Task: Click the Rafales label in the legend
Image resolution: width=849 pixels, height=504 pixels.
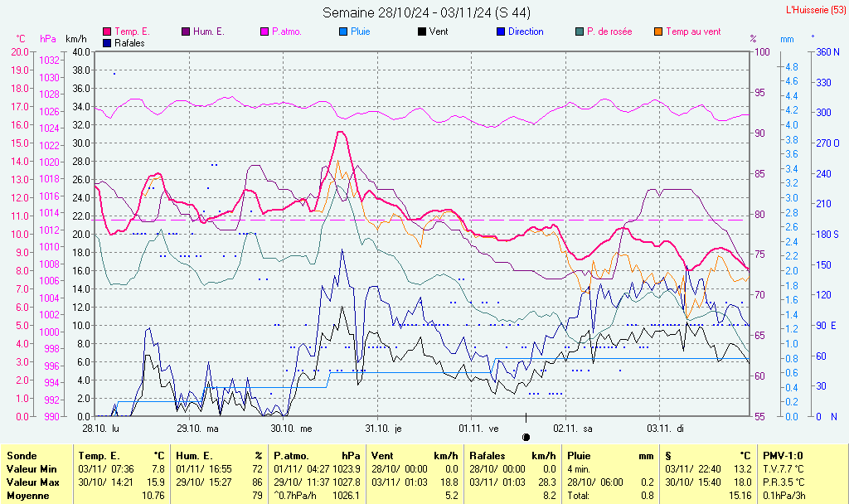Action: coord(130,43)
